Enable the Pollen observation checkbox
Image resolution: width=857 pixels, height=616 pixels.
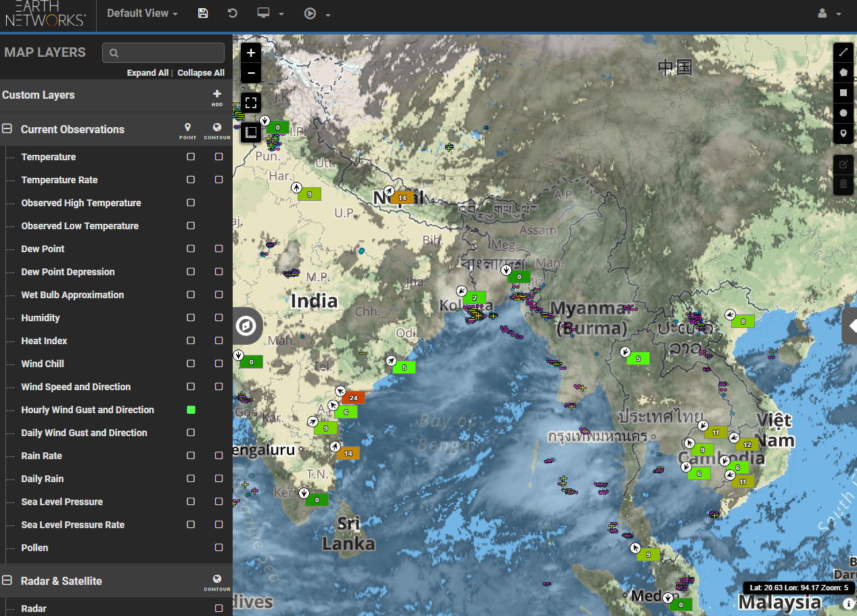218,547
